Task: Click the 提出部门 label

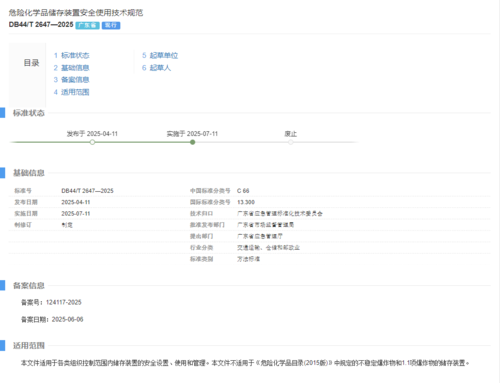Action: tap(201, 236)
